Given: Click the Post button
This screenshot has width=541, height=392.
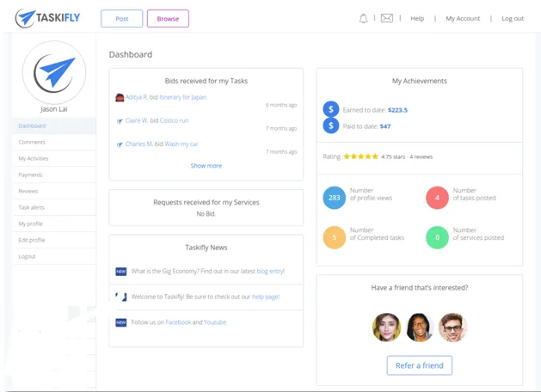Looking at the screenshot, I should coord(122,19).
